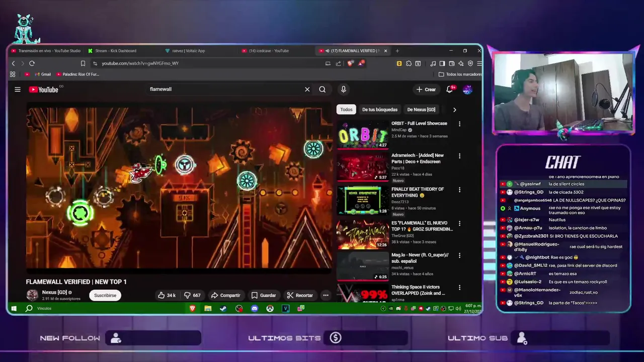Clear the search box with the X
Screen dimensions: 644x362
[307, 89]
